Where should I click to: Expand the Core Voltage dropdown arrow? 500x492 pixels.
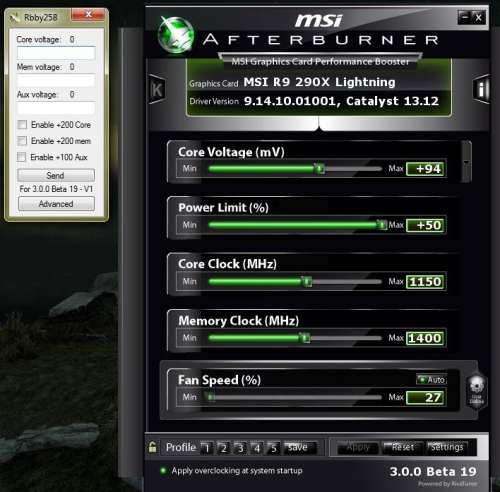(x=466, y=162)
